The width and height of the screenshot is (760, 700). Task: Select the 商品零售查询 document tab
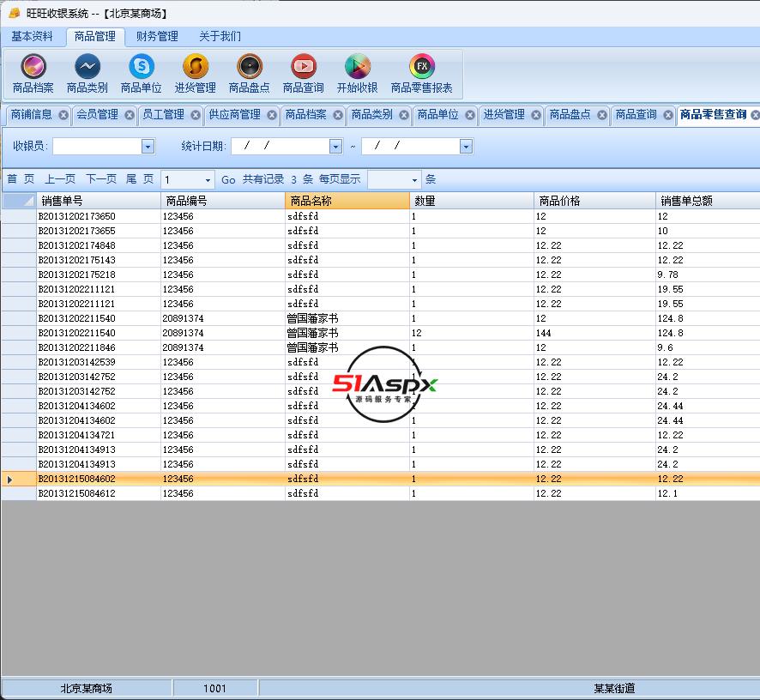point(713,115)
